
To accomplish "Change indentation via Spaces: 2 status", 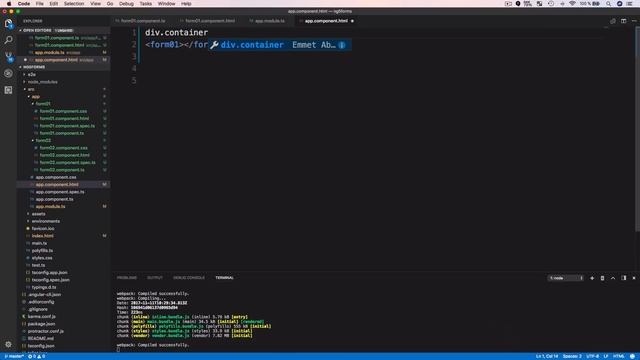I will 572,356.
